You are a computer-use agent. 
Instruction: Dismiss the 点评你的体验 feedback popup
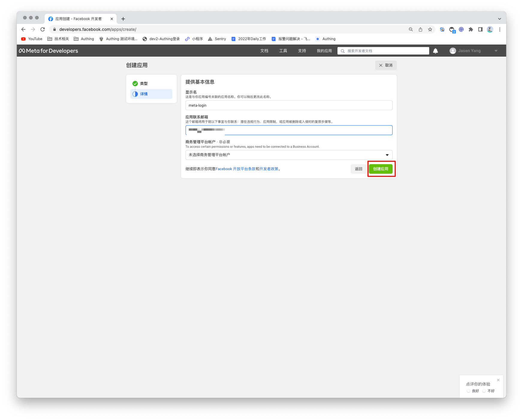[x=498, y=380]
